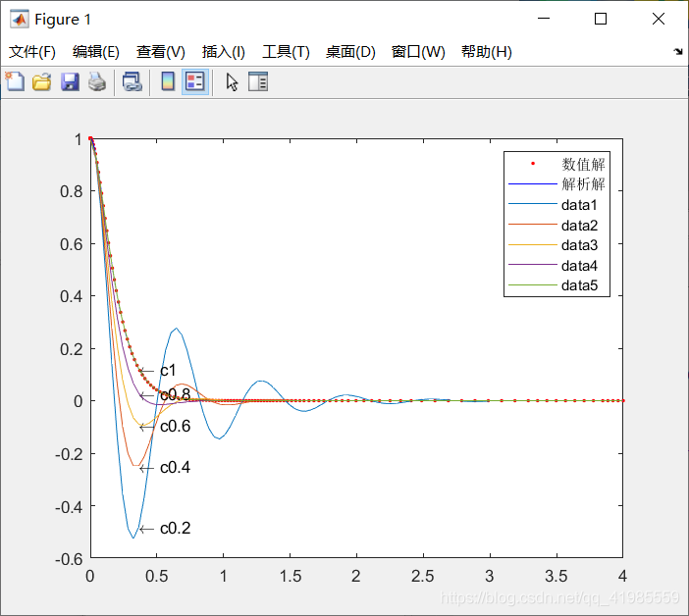This screenshot has height=616, width=689.
Task: Click the y-axis tick label -0.4
Action: pyautogui.click(x=69, y=507)
